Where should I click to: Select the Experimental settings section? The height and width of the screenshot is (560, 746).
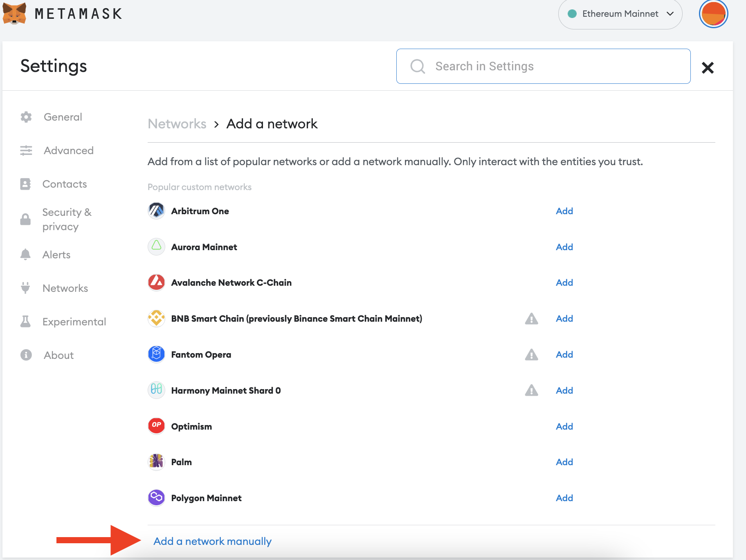(74, 322)
